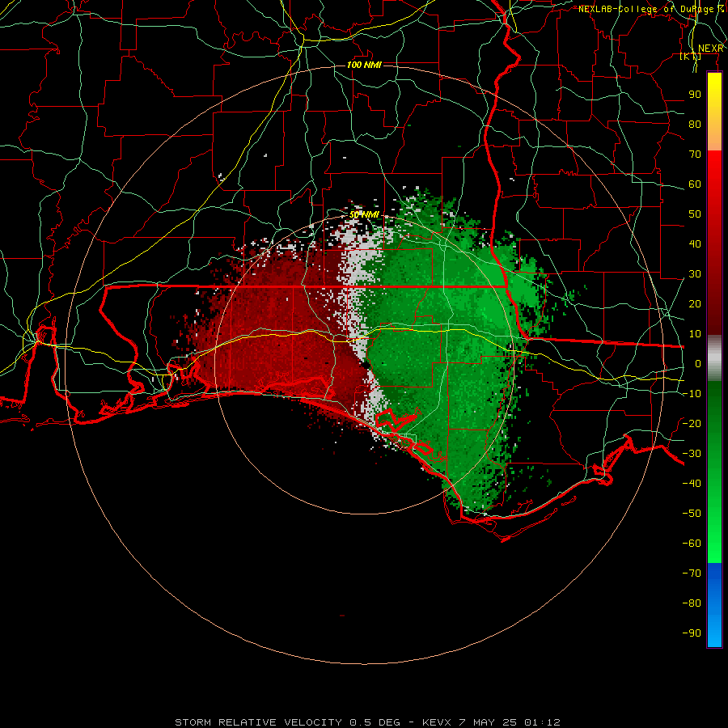Select the -80 value on the velocity scale
Viewport: 728px width, 728px height.
click(x=692, y=603)
